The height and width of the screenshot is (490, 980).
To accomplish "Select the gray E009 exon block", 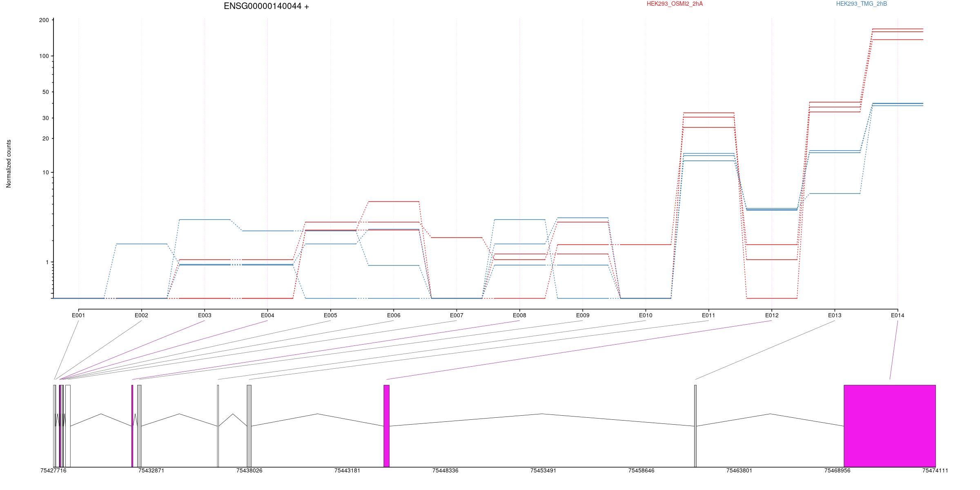I will pos(139,426).
